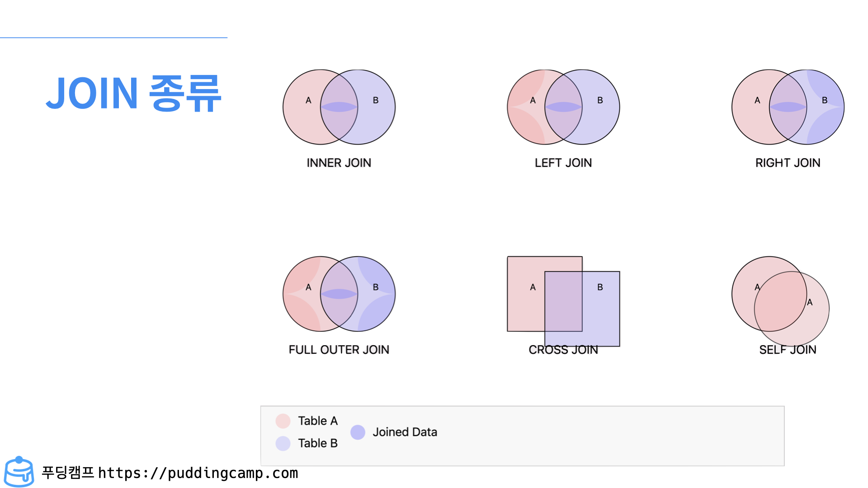Click the Table B legend label
This screenshot has width=868, height=488.
(x=318, y=443)
